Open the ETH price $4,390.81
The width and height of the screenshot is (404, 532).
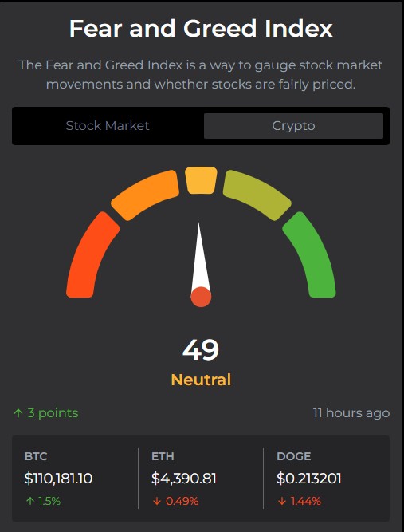click(184, 479)
